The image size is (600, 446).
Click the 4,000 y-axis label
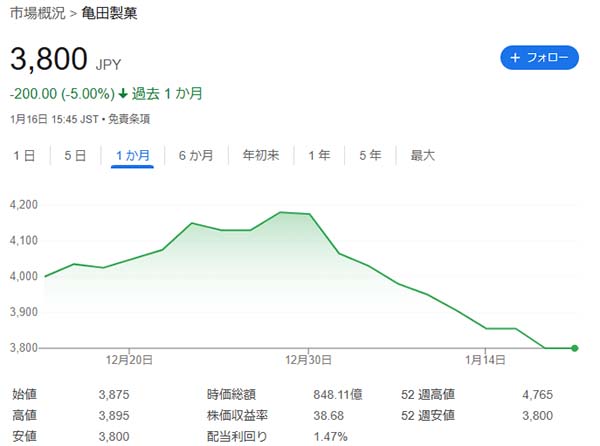24,276
